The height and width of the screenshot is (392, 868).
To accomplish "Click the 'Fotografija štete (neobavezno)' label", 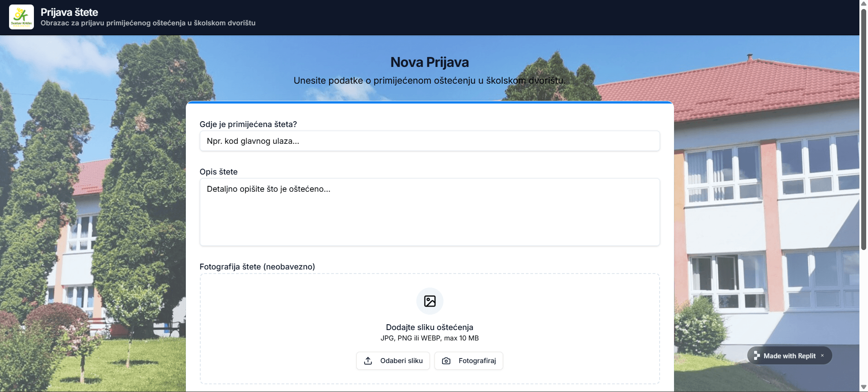I will point(257,267).
